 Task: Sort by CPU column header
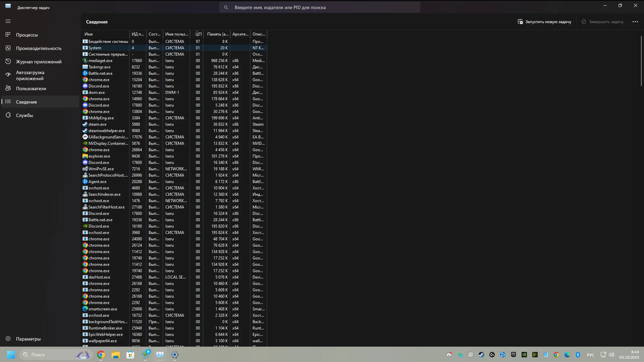pyautogui.click(x=198, y=34)
